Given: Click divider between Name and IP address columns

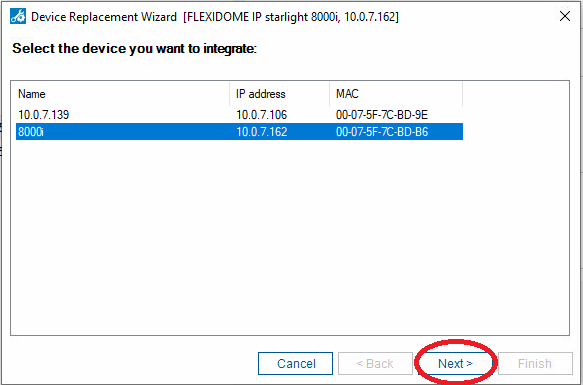Looking at the screenshot, I should coord(230,94).
